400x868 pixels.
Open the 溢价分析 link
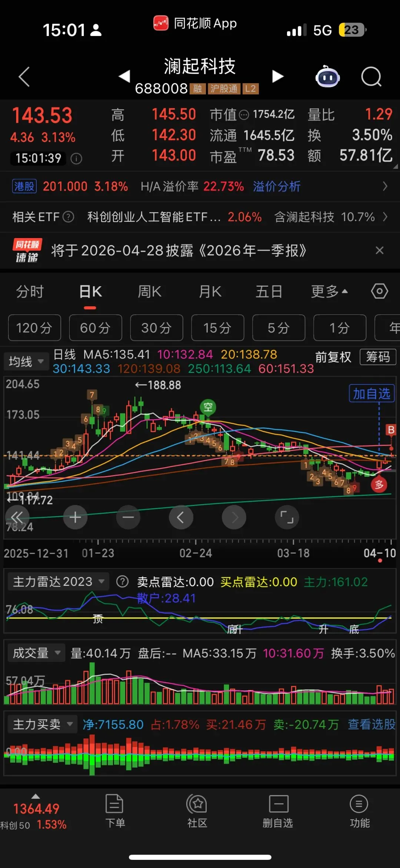coord(277,186)
